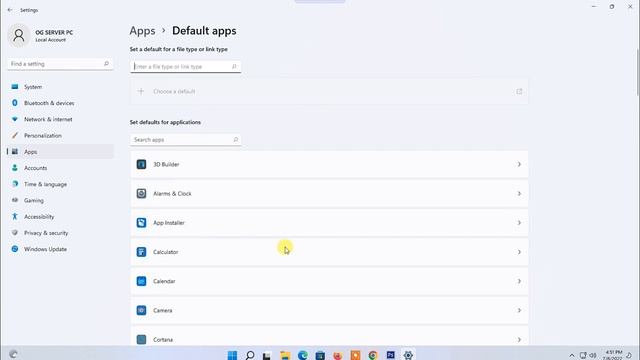The image size is (640, 360).
Task: Focus the Find a setting search box
Action: click(60, 64)
